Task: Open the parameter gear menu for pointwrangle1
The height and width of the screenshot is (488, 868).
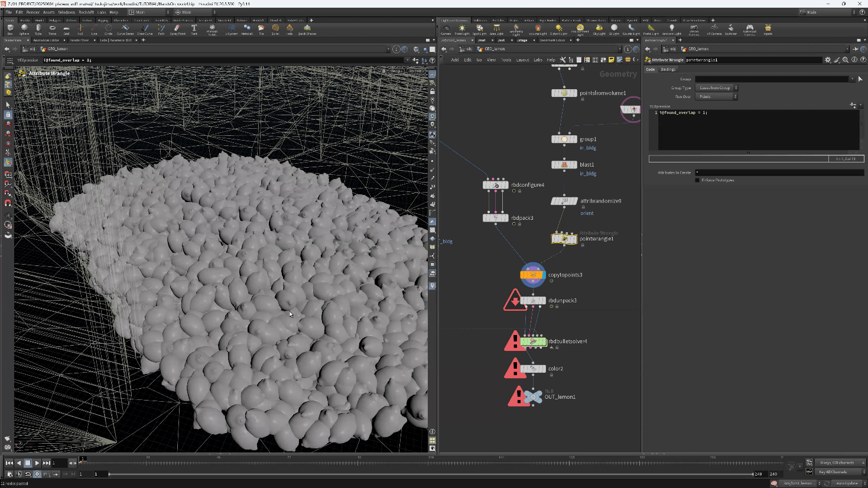Action: 827,60
